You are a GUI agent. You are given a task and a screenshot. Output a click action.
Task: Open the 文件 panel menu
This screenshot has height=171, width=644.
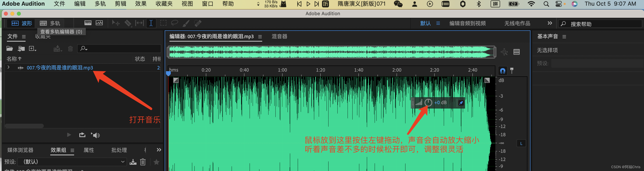point(24,36)
